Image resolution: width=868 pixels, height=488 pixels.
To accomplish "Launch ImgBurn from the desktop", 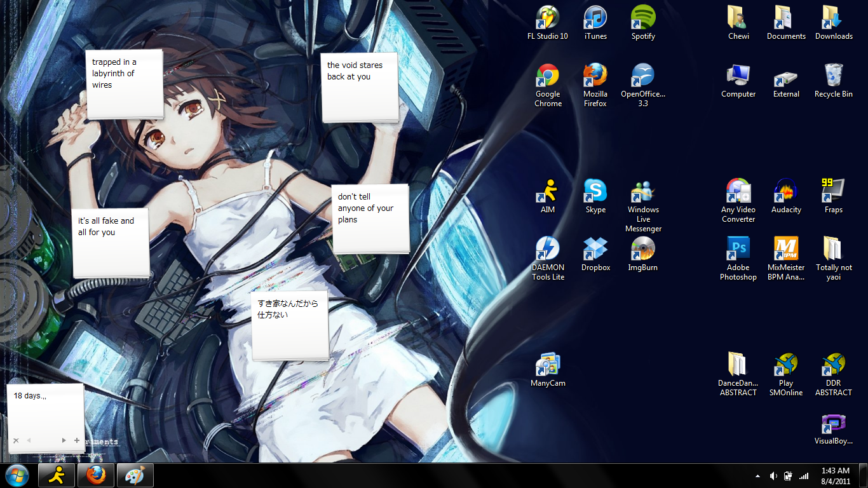I will point(643,254).
